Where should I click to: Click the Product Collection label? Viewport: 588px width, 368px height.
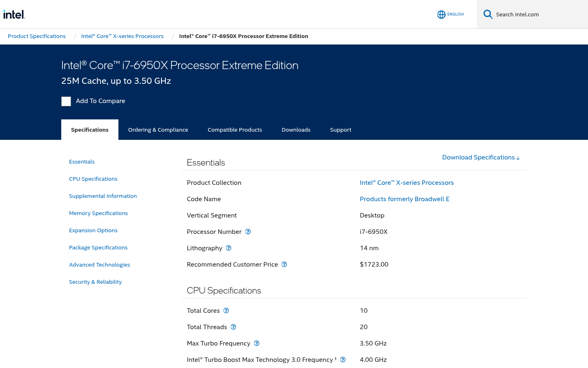pyautogui.click(x=214, y=183)
